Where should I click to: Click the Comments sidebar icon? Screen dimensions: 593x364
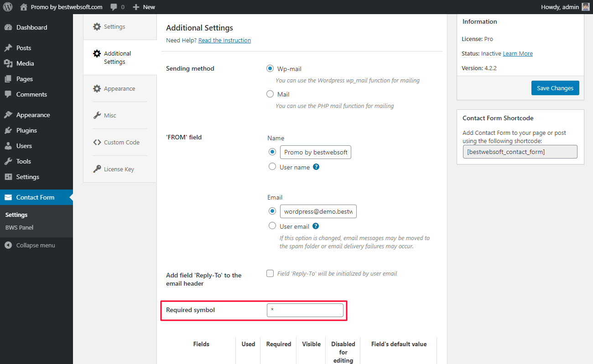tap(8, 94)
